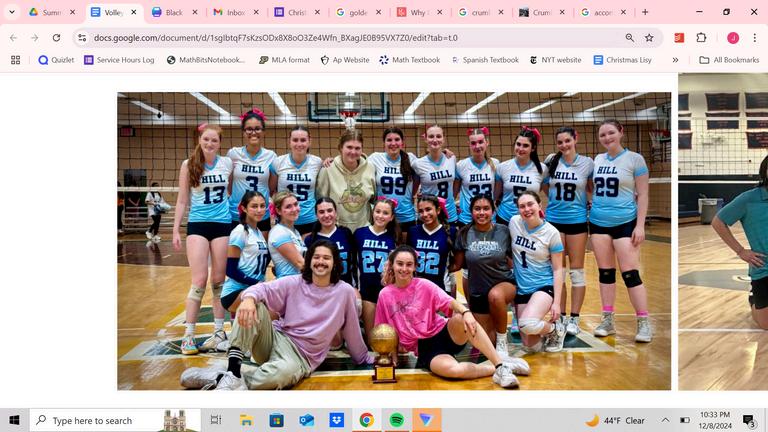Open the Spanish Textbook bookmark
This screenshot has width=768, height=432.
pos(485,60)
